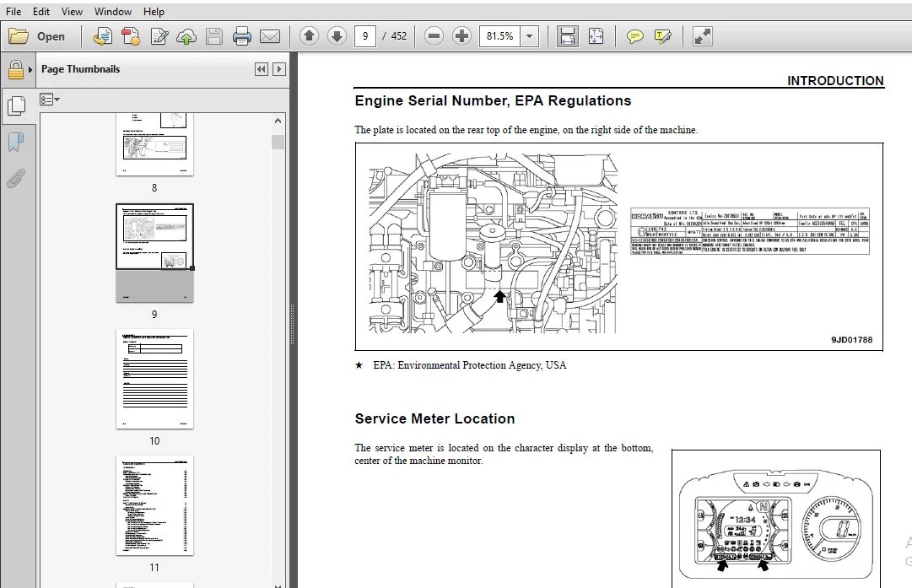The image size is (912, 588).
Task: Click the thumbnail panel scrollbar thumb
Action: pyautogui.click(x=278, y=142)
